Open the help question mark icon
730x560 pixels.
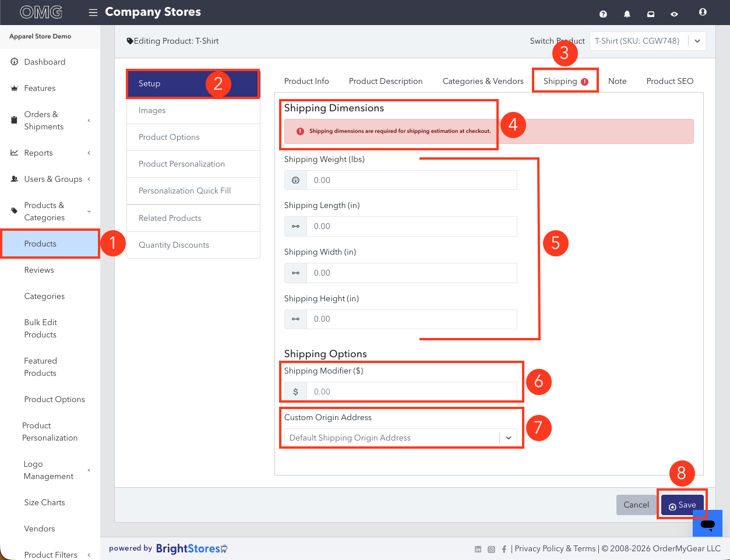point(603,14)
